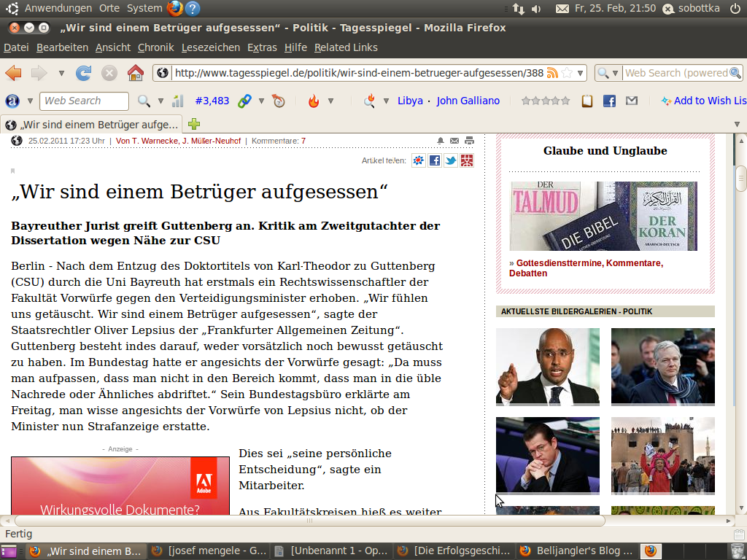The image size is (747, 560).
Task: Expand the Alexa logo dropdown arrow
Action: coord(30,101)
